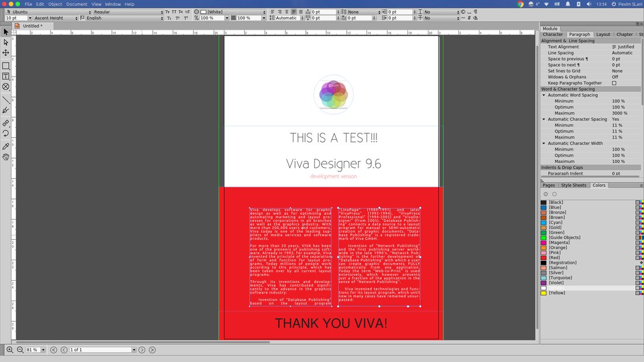Screen dimensions: 644x362
Task: Click the zoom in magnifier icon
Action: (9, 350)
